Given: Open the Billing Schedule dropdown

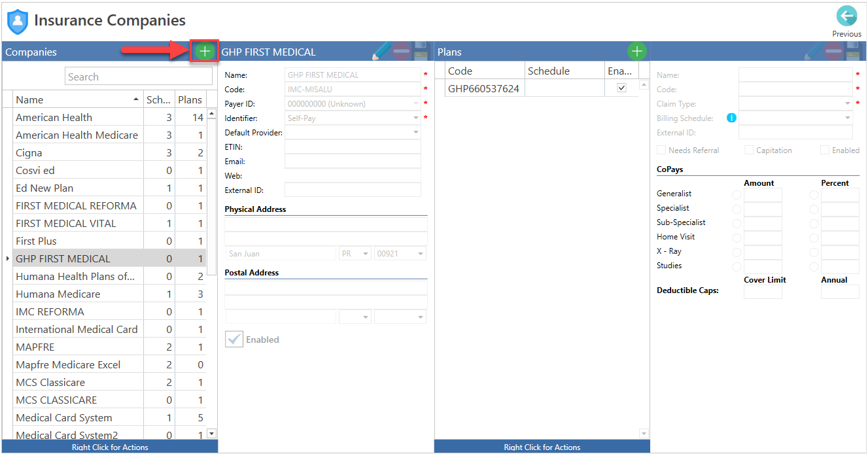Looking at the screenshot, I should click(847, 118).
